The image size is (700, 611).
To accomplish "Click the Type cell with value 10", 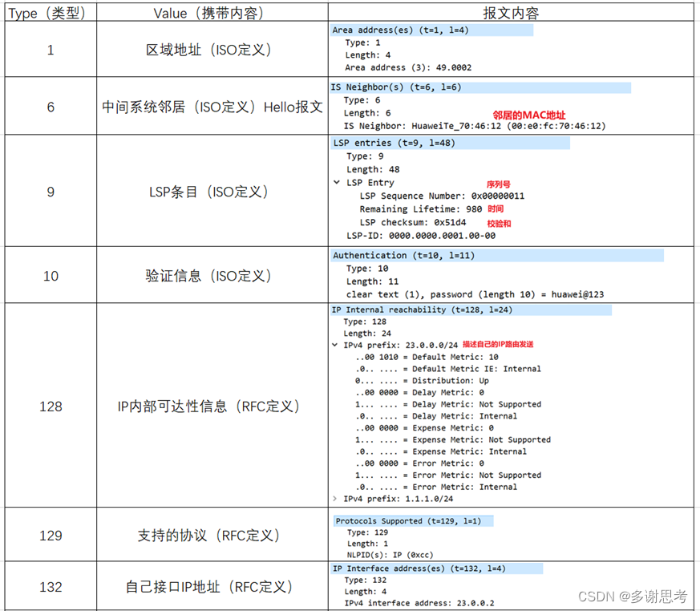I will [x=51, y=276].
